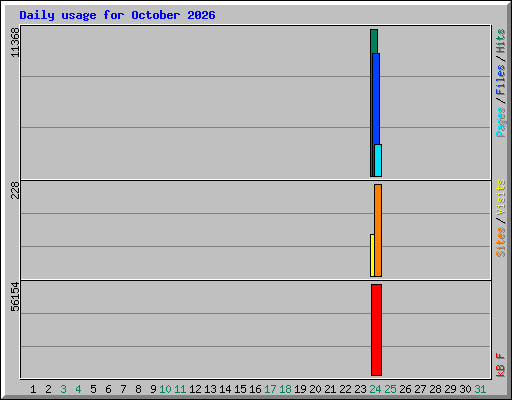
Task: Click green day 25 on the x-axis
Action: point(390,389)
